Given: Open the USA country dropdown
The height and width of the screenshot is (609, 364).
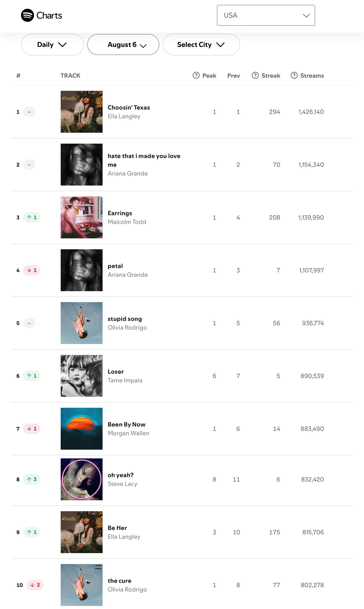Looking at the screenshot, I should point(266,15).
